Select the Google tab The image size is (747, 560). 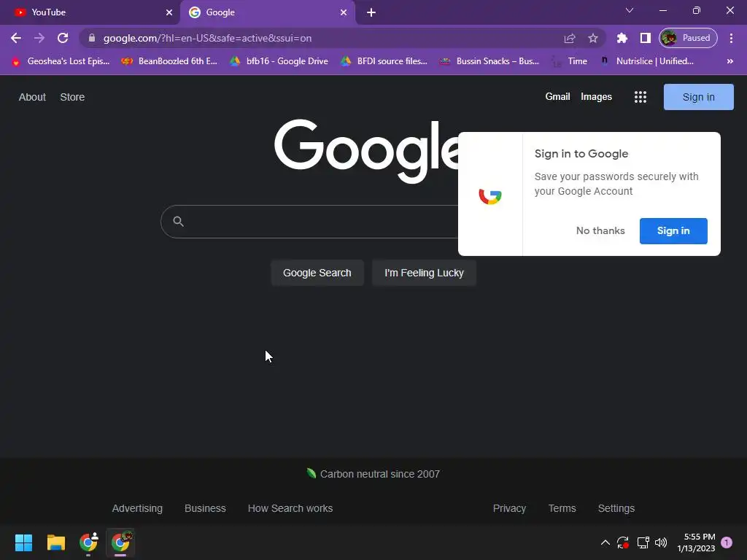(x=268, y=12)
